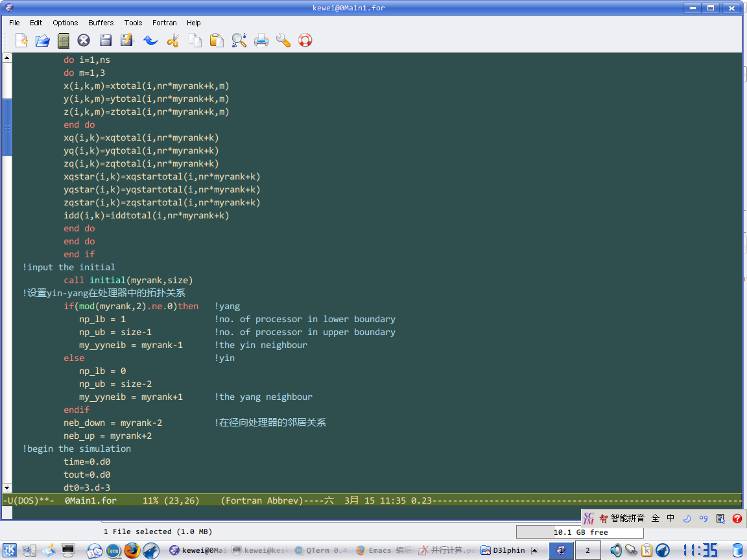747x560 pixels.
Task: Click the digital clock showing 11:35
Action: click(x=700, y=550)
